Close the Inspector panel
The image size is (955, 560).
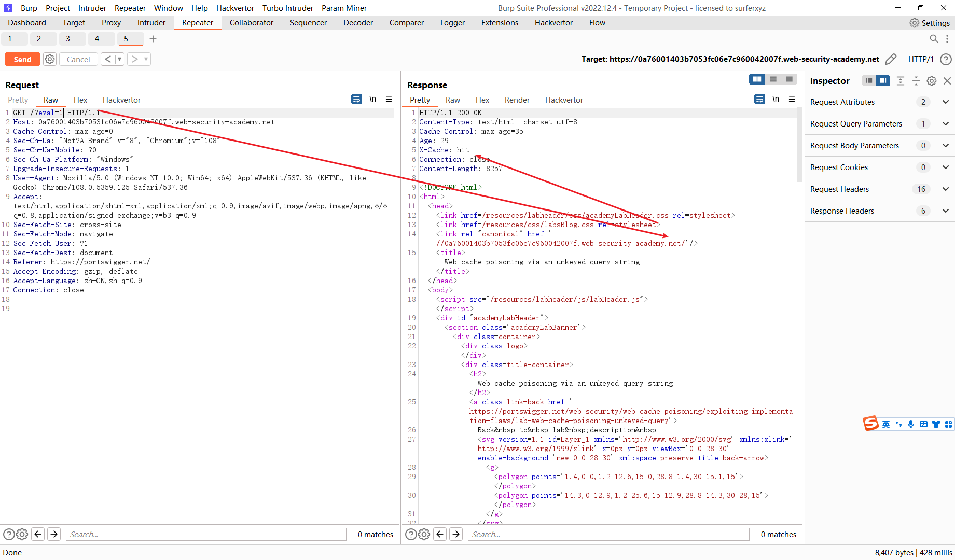click(947, 81)
